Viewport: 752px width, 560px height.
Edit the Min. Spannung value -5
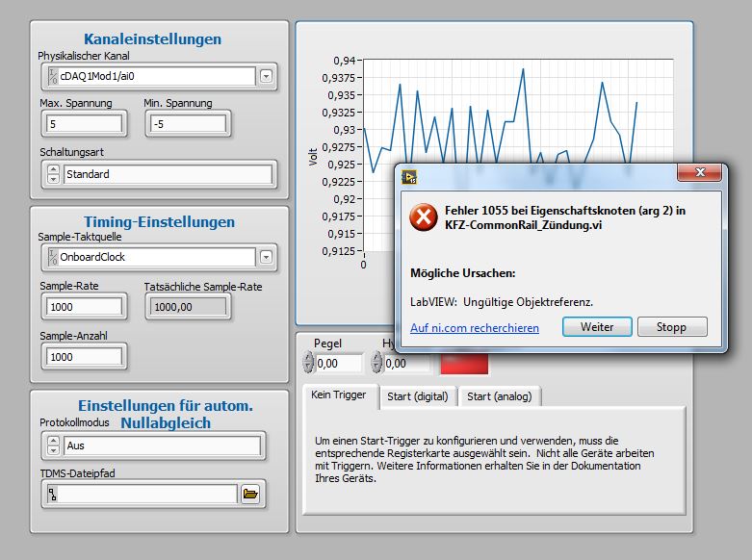click(188, 124)
